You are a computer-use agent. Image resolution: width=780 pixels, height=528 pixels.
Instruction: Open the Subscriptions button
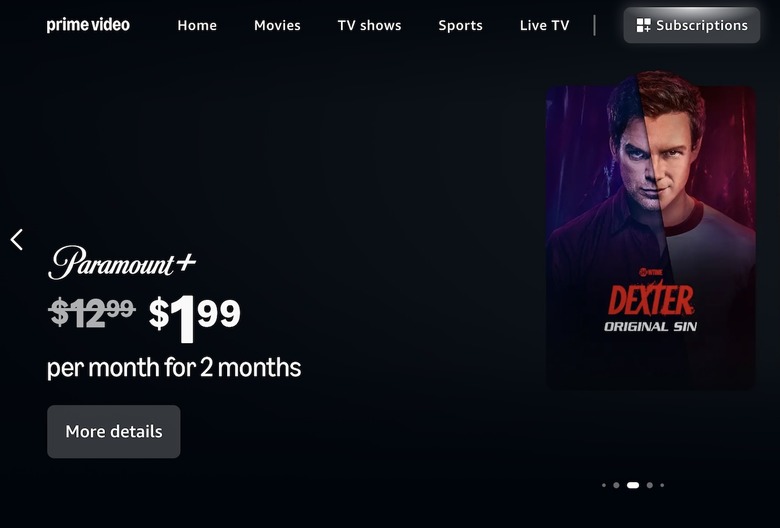point(691,25)
